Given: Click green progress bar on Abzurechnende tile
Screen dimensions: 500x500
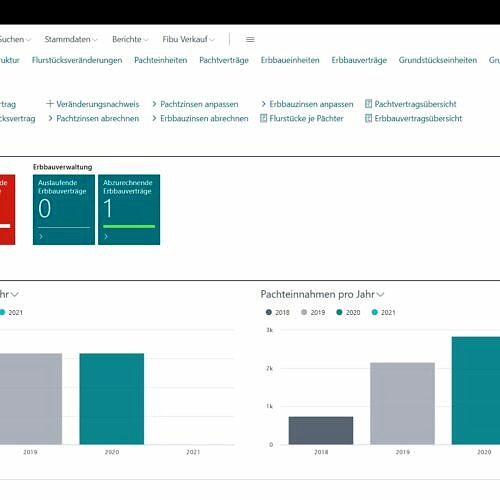Looking at the screenshot, I should [x=129, y=227].
